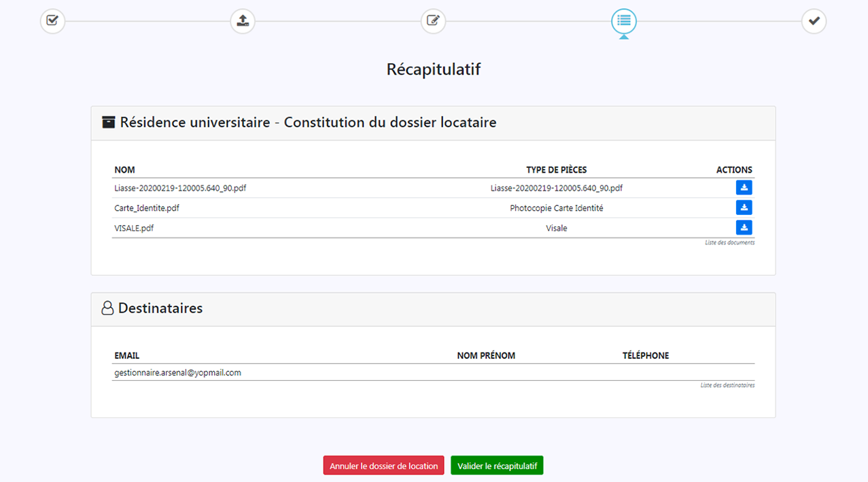Click the Carte_Identite.pdf file name
The height and width of the screenshot is (482, 868).
147,208
